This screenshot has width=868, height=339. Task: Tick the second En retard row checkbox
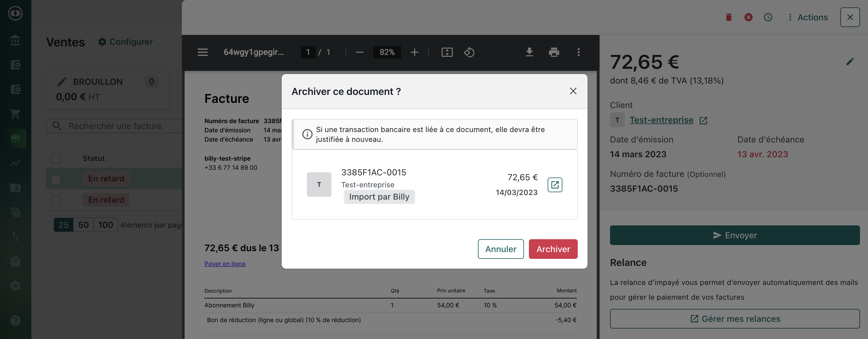click(x=56, y=200)
